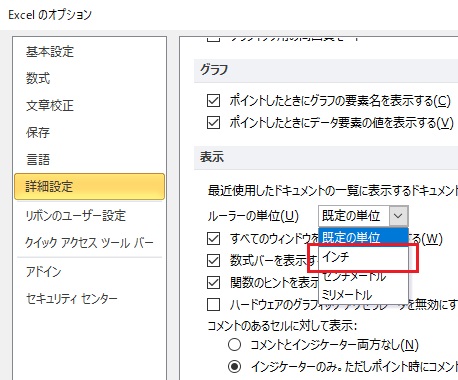This screenshot has width=458, height=380.
Task: Open the 文章校正 category
Action: click(50, 106)
